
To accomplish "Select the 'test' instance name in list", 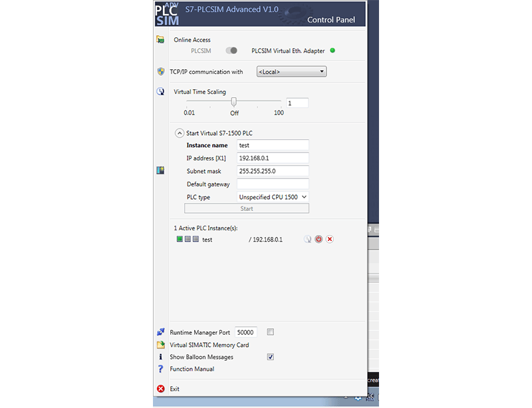I will pos(207,240).
